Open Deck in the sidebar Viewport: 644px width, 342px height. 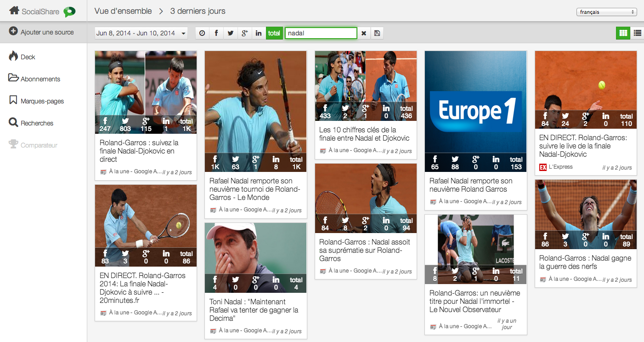[28, 57]
